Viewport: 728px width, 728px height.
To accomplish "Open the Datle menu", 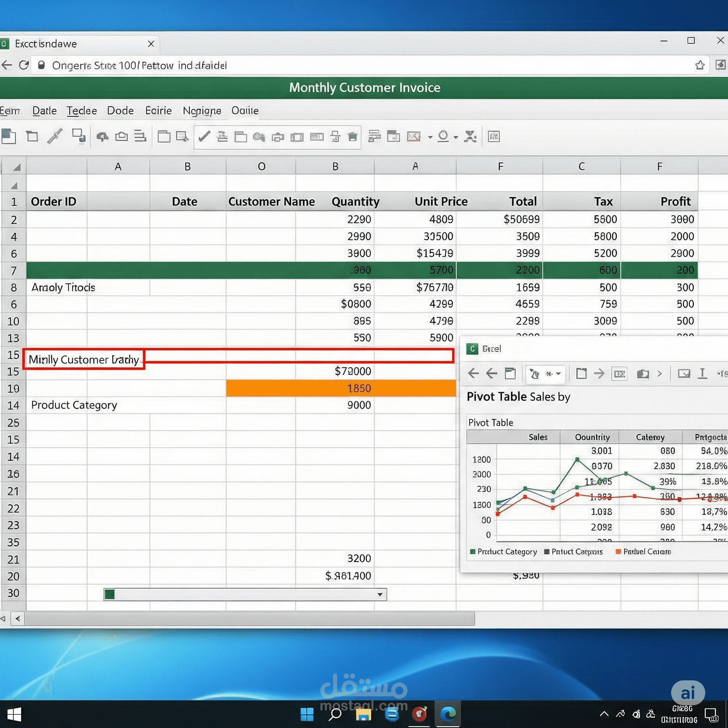I will pyautogui.click(x=44, y=111).
